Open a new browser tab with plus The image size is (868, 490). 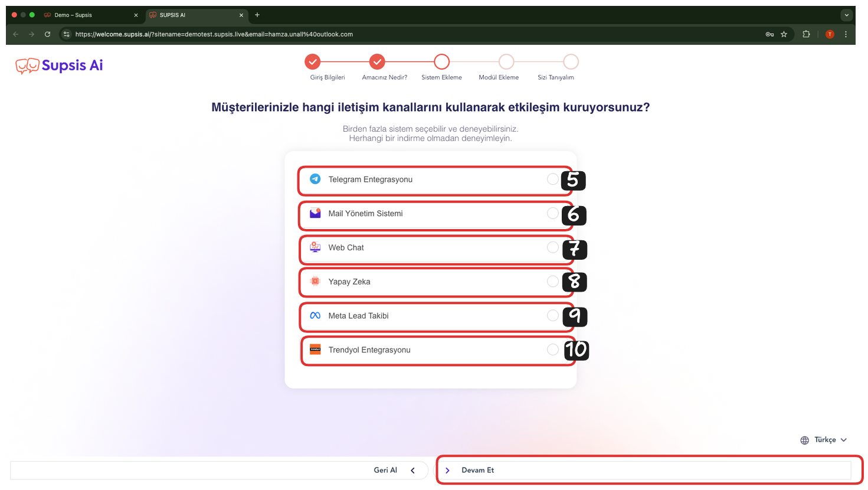tap(257, 15)
